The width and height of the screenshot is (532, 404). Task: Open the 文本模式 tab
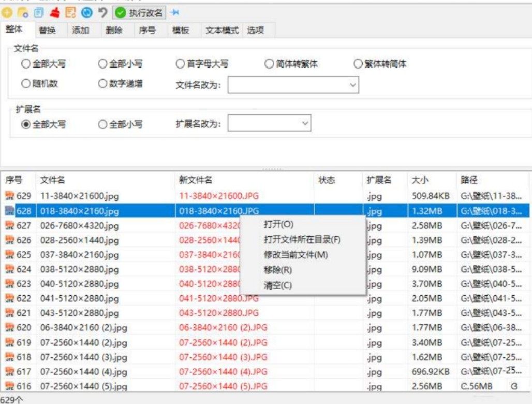(221, 31)
